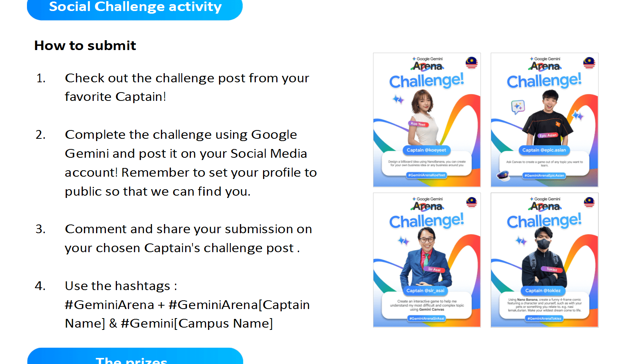The height and width of the screenshot is (364, 627).
Task: Click the "Captain @epic.asian" label
Action: pyautogui.click(x=544, y=150)
